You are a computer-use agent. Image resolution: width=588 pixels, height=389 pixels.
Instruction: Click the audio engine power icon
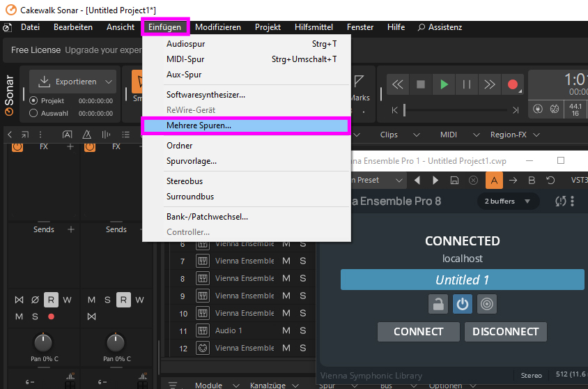coord(538,109)
